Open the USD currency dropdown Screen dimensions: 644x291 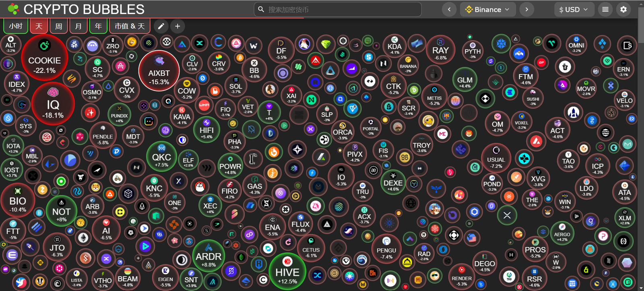574,9
